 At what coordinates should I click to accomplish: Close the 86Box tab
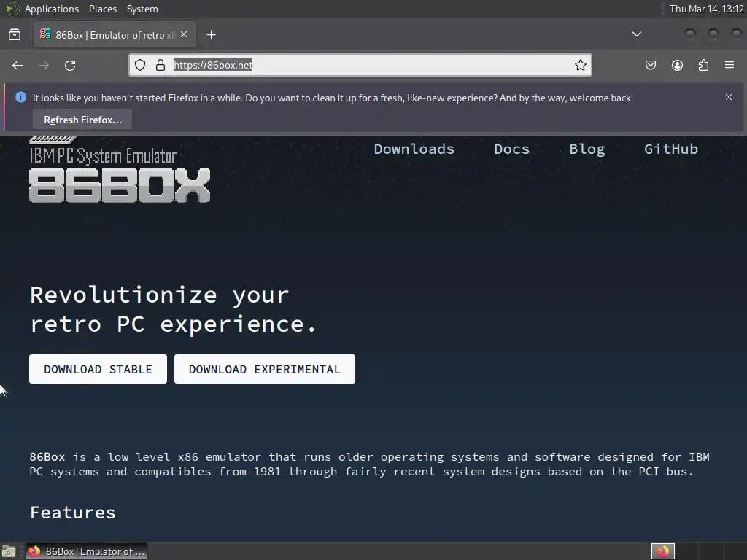[x=184, y=35]
